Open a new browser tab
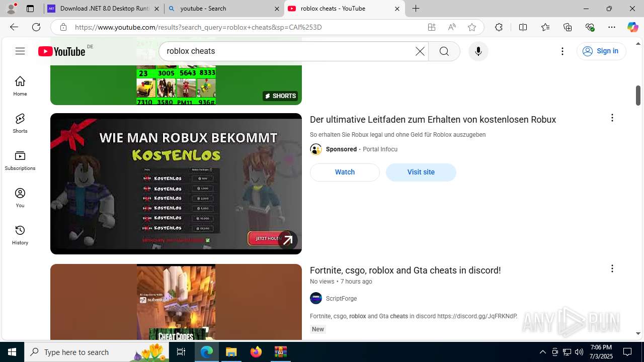 point(416,9)
